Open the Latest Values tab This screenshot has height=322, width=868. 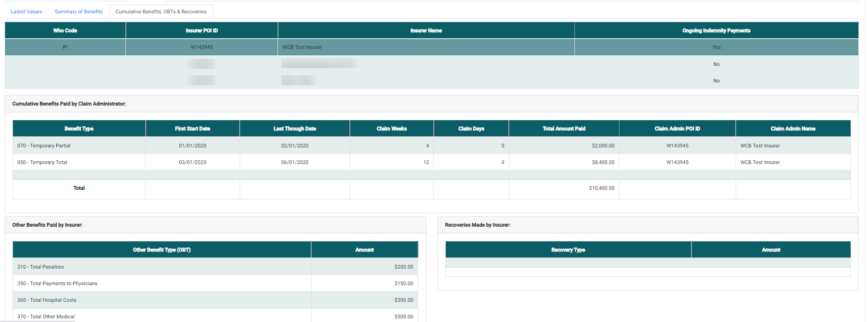click(26, 12)
